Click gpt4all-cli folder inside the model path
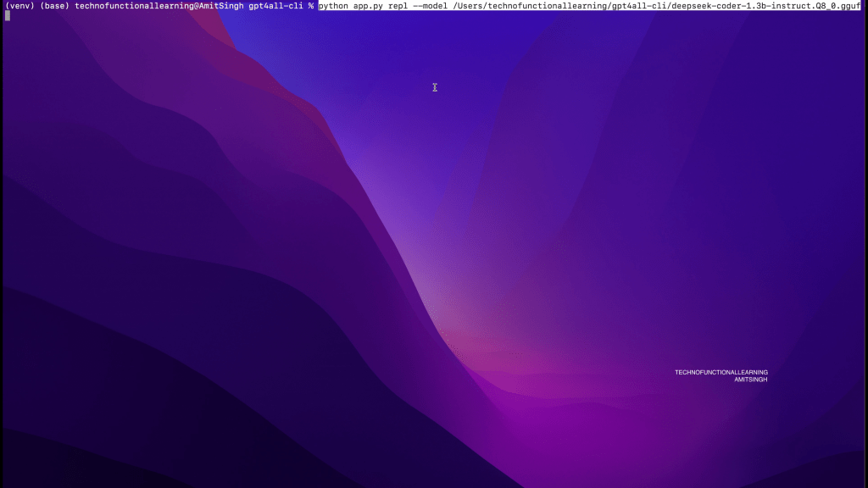Viewport: 868px width, 488px height. (637, 6)
